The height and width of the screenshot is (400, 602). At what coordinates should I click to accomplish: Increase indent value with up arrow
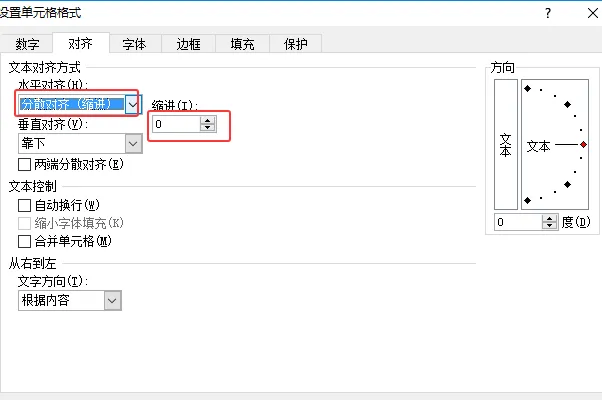point(208,121)
